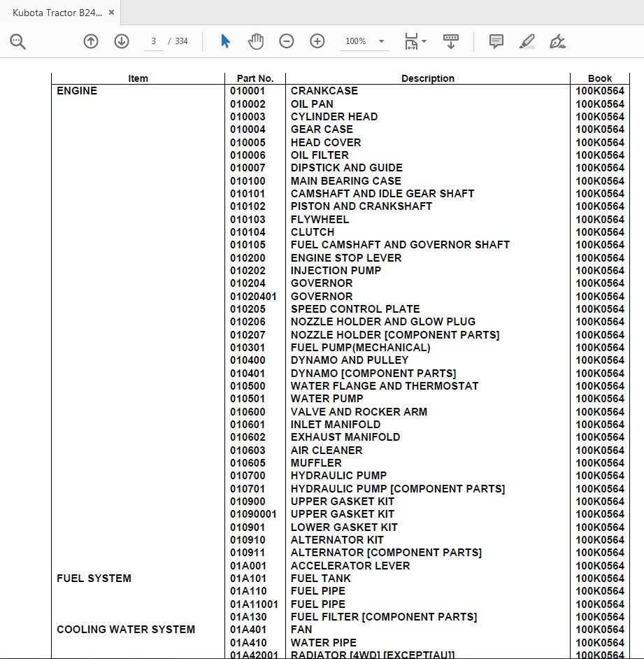Select the highlight text pen tool
Screen dimensions: 644x659
tap(527, 41)
